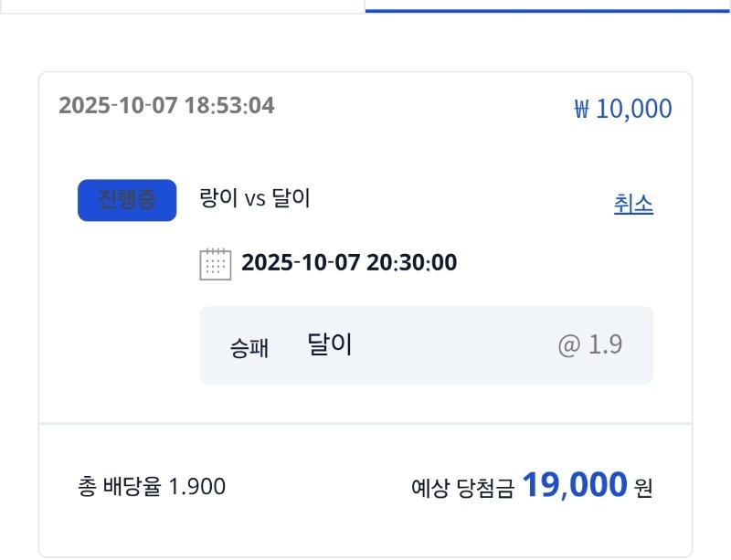The image size is (731, 560).
Task: Select the 달이 pick in selection box
Action: pyautogui.click(x=330, y=344)
